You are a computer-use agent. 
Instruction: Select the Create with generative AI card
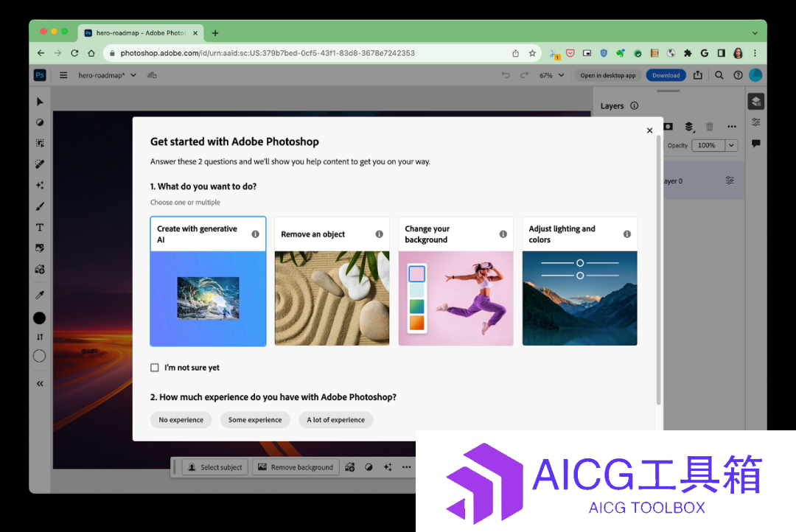[208, 281]
